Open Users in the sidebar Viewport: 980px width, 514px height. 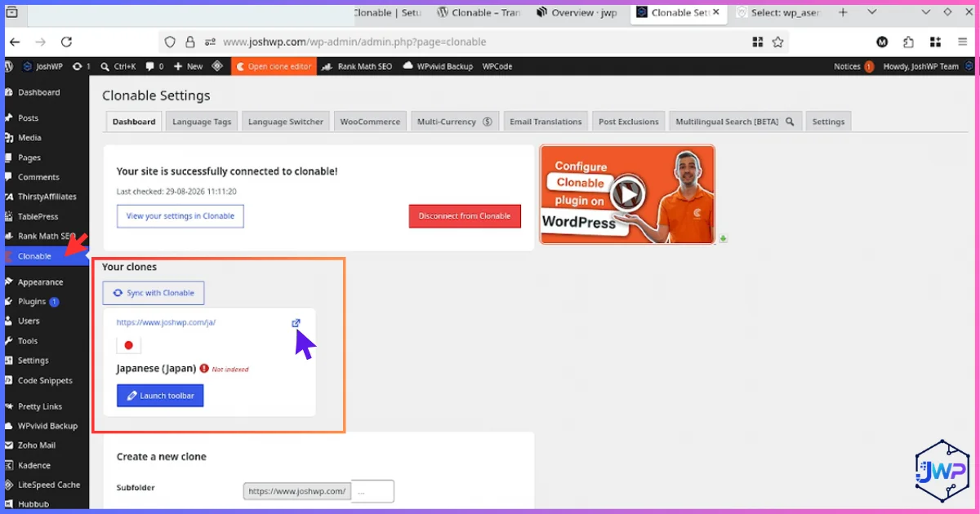click(29, 321)
